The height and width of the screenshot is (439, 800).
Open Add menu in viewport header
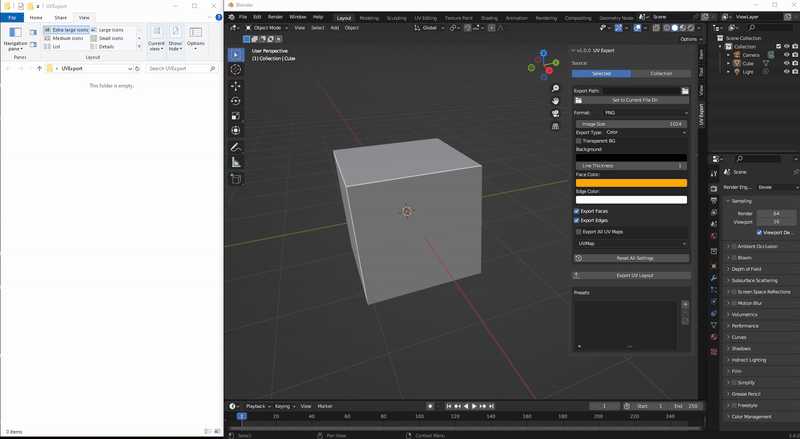click(x=335, y=28)
